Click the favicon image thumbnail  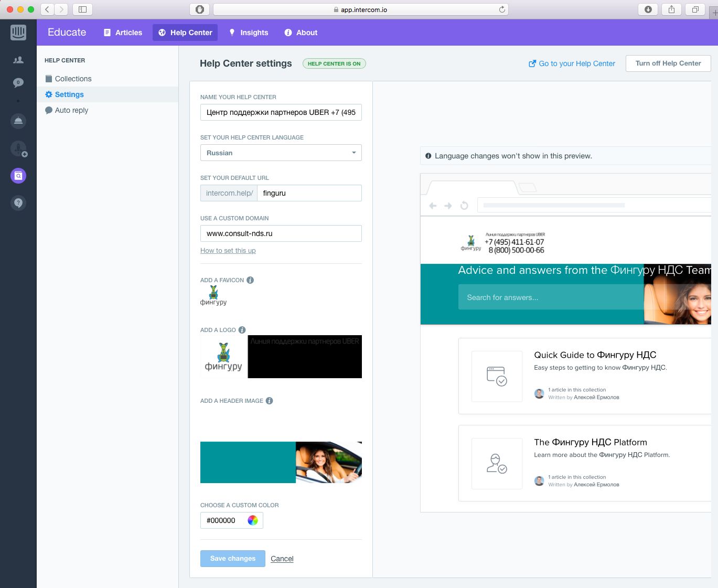click(x=213, y=296)
